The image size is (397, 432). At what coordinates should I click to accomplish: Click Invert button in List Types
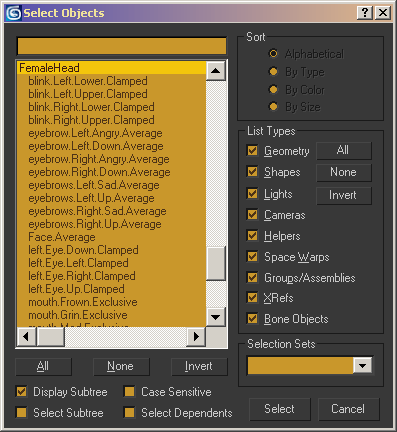[x=344, y=195]
